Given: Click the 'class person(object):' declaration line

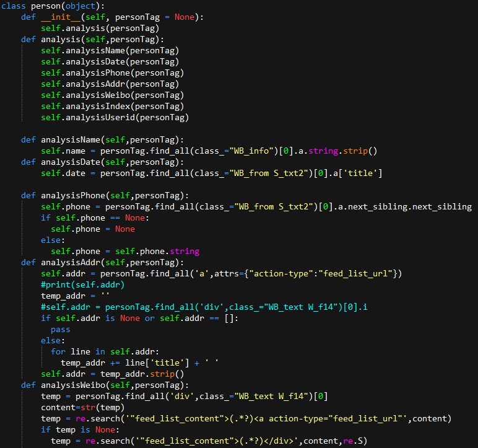Looking at the screenshot, I should pos(53,6).
